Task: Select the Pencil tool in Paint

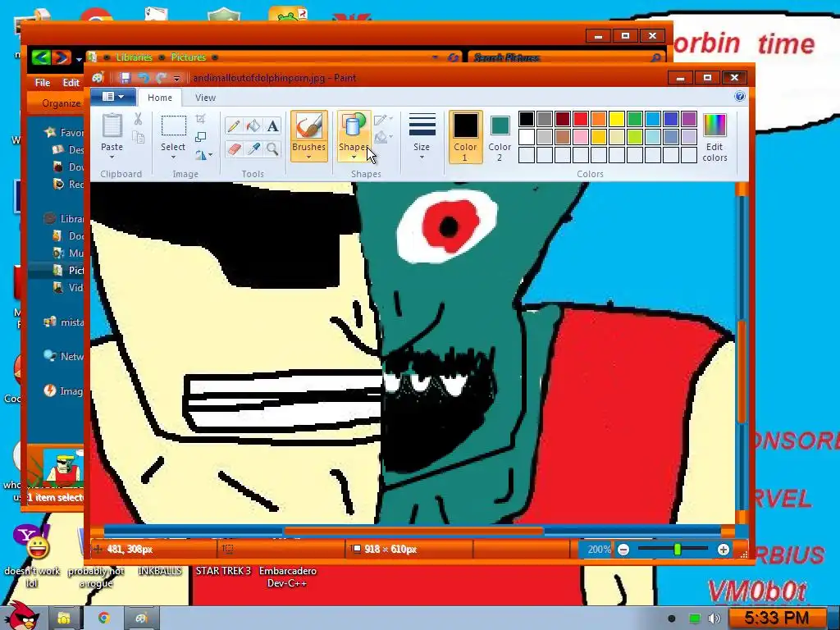Action: pyautogui.click(x=233, y=126)
